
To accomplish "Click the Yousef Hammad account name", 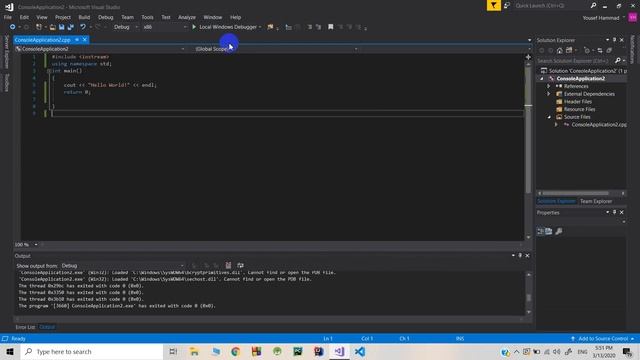I will pyautogui.click(x=601, y=18).
